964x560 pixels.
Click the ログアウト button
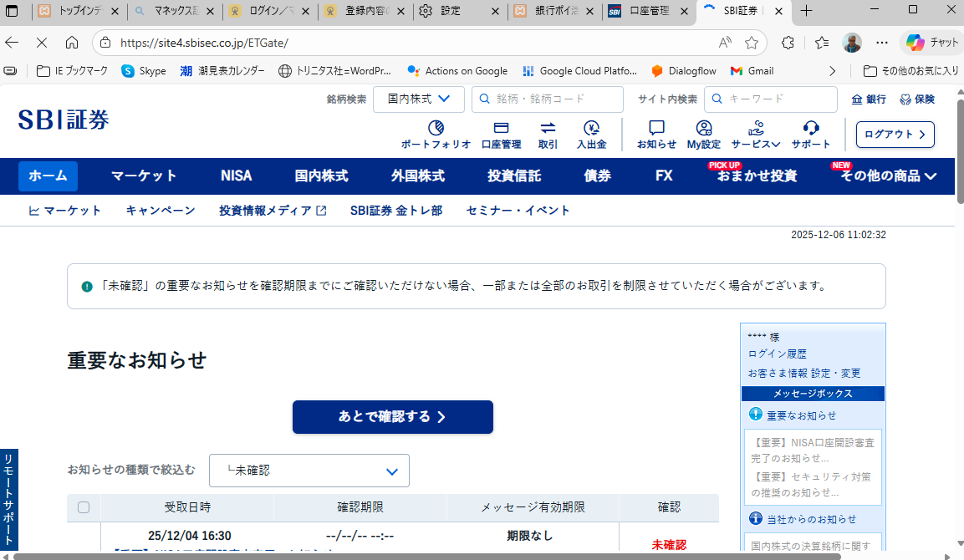[x=895, y=135]
